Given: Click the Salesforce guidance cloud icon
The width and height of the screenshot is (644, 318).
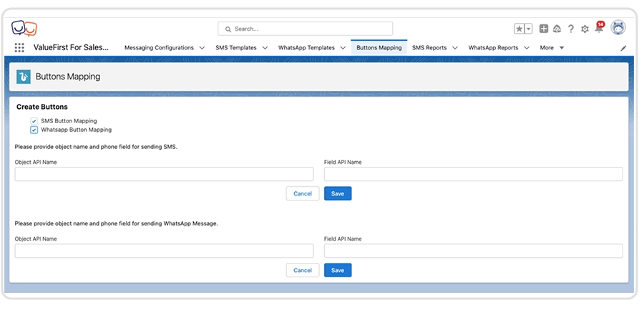Looking at the screenshot, I should coord(557,29).
